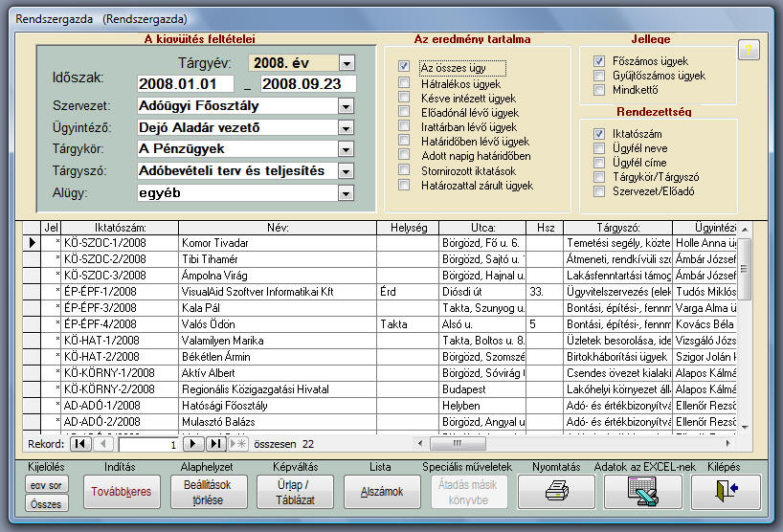The image size is (783, 532).
Task: Click the vertical scrollbar thumb of table
Action: tap(744, 269)
